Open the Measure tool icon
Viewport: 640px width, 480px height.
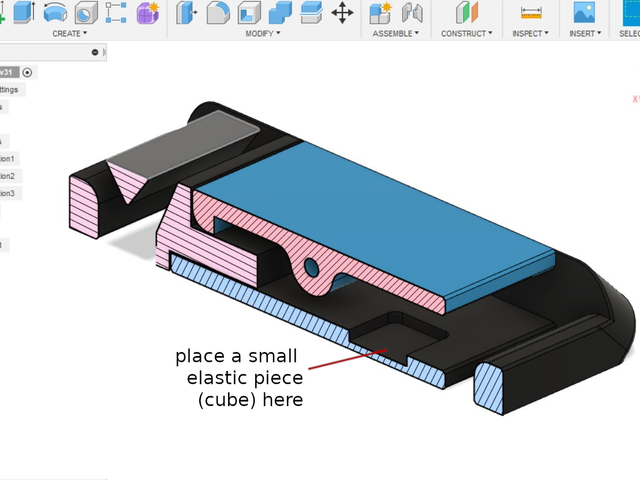[x=531, y=13]
